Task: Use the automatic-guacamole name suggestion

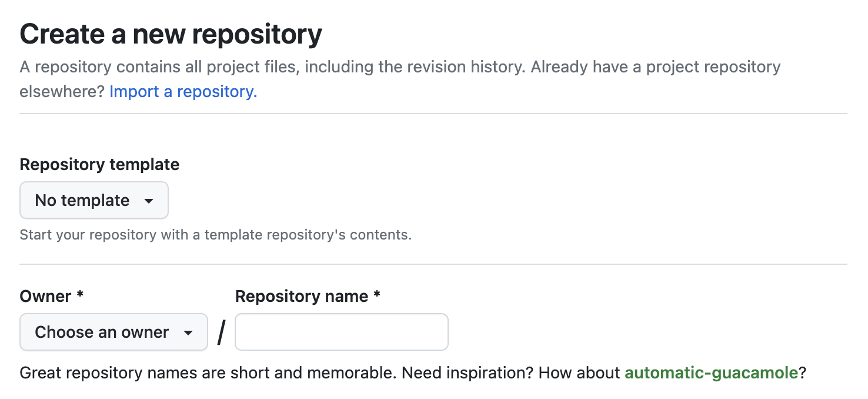Action: 711,373
